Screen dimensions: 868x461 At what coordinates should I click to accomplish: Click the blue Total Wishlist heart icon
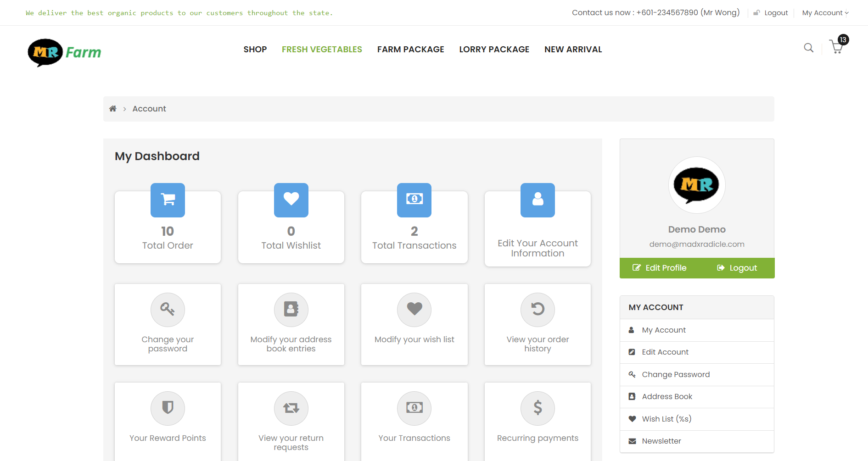point(291,200)
